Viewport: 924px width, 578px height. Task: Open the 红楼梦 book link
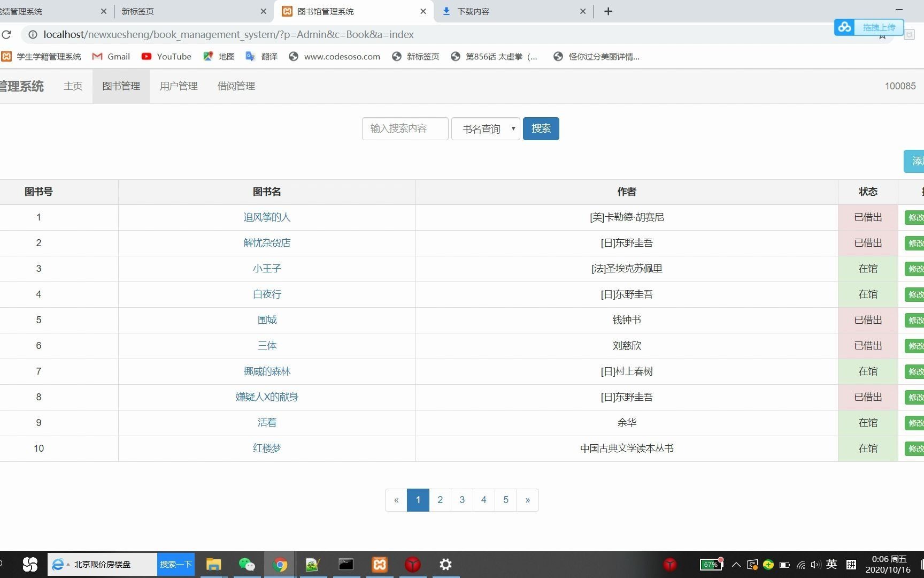[x=267, y=448]
